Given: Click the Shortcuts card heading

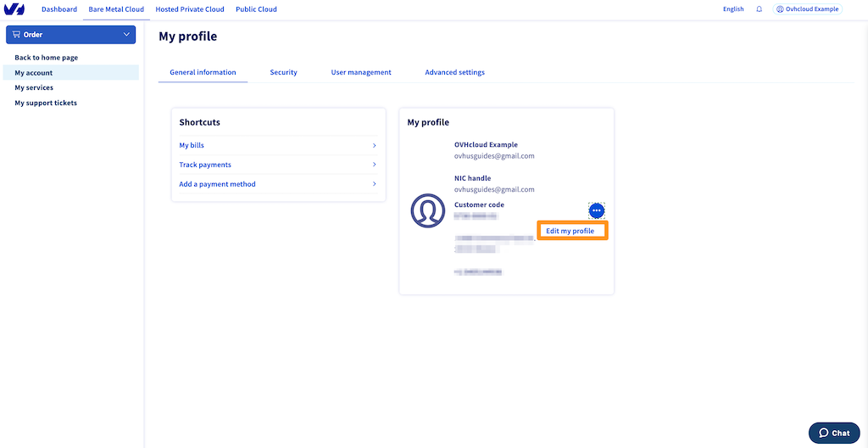Looking at the screenshot, I should 200,122.
